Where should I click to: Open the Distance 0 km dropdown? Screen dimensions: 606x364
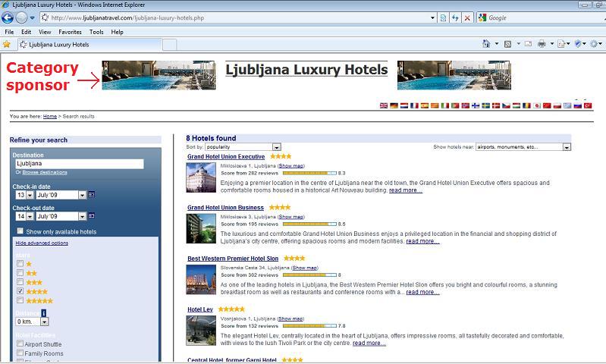[44, 322]
